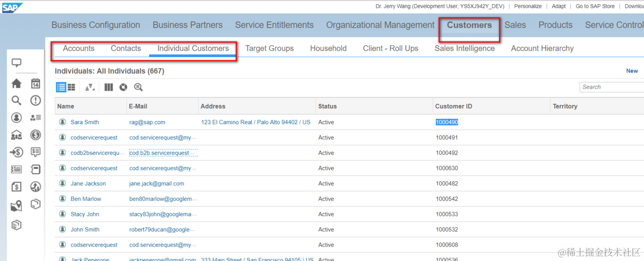Open the 123 El Camino Real address link
This screenshot has height=261, width=644.
pos(256,122)
